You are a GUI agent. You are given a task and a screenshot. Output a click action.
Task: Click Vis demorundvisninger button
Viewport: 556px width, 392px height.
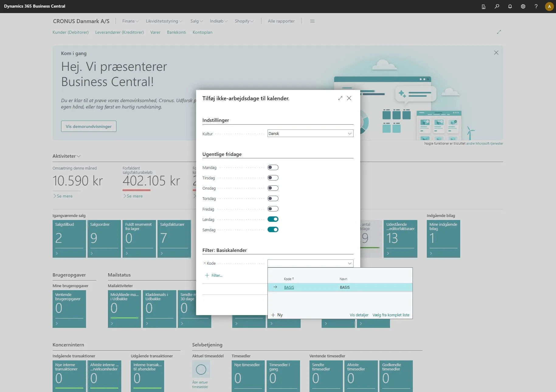[x=89, y=126]
